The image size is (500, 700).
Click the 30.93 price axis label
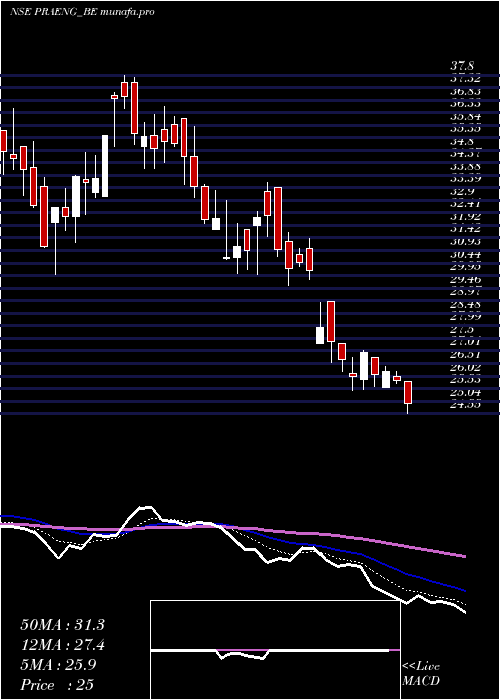click(x=465, y=242)
